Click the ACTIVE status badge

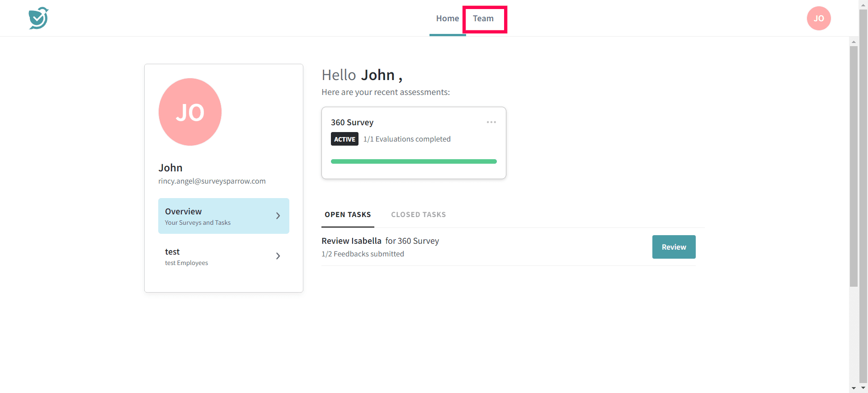(344, 139)
